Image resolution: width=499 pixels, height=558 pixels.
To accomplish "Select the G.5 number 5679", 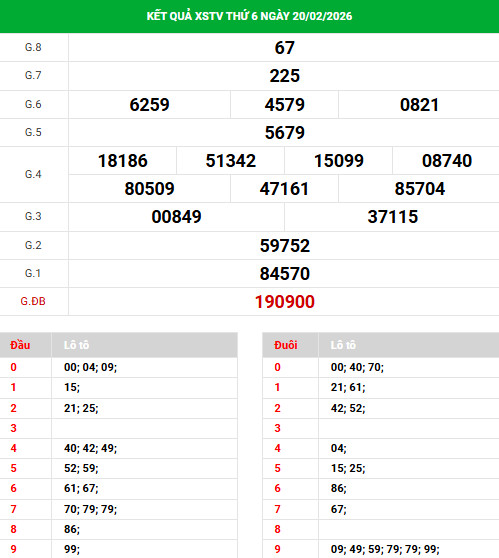I will [x=284, y=133].
